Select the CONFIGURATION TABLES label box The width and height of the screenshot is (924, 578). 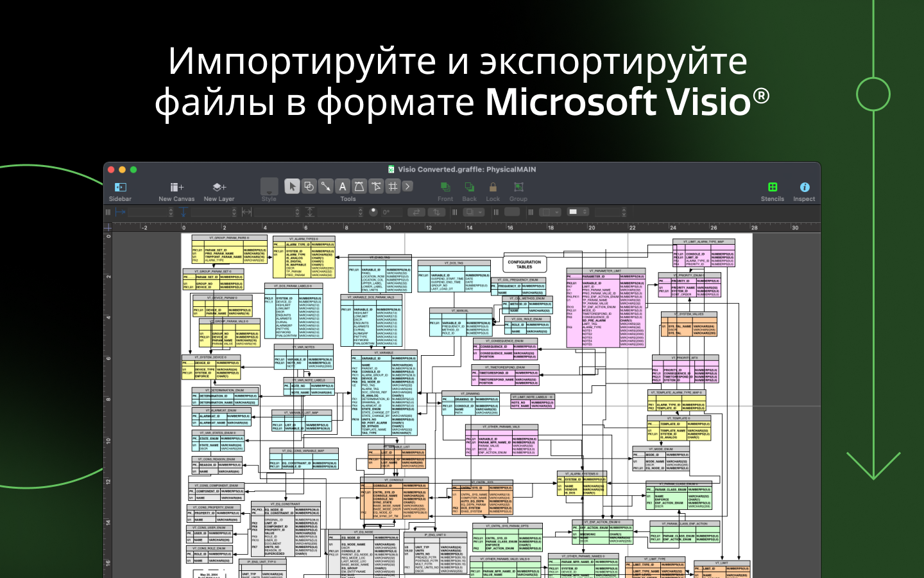pos(524,264)
